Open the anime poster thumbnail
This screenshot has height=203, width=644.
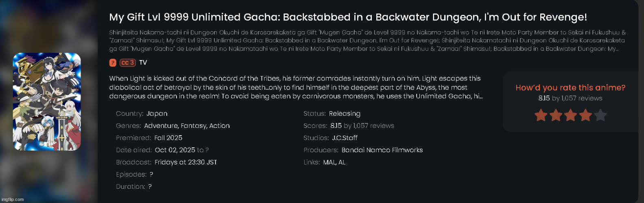tap(47, 101)
